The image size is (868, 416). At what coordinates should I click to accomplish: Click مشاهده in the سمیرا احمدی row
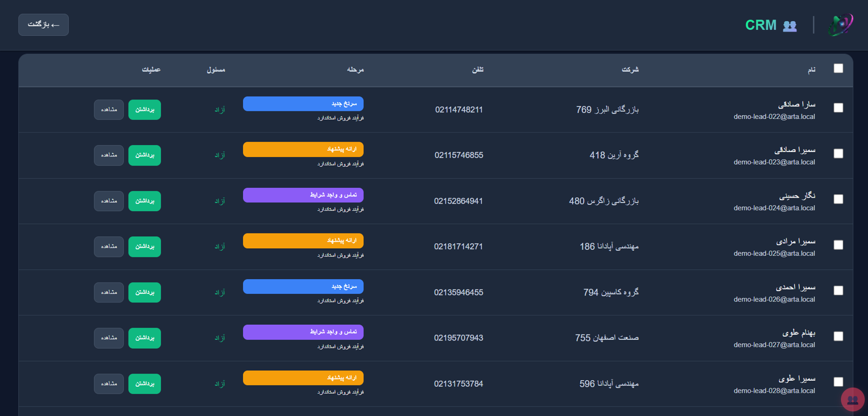(x=109, y=292)
